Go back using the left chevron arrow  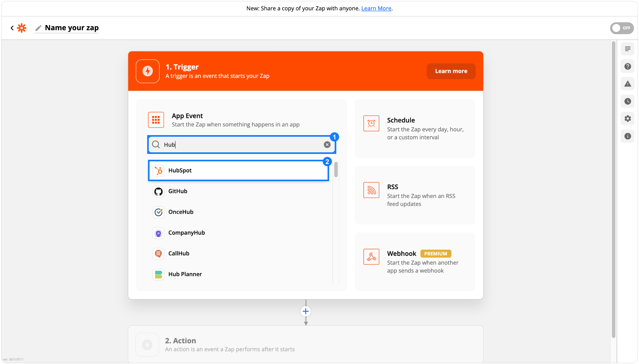click(12, 28)
